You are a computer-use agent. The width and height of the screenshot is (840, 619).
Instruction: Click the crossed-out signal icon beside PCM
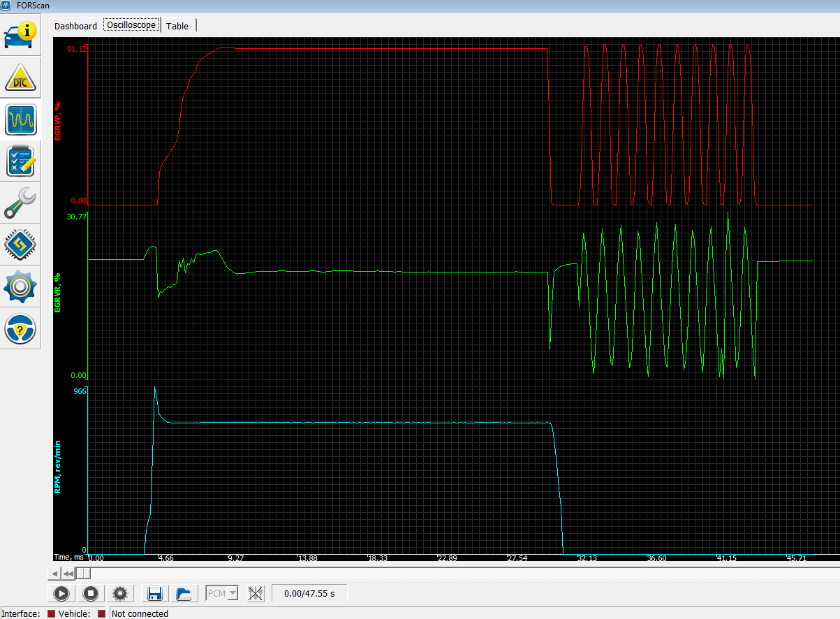pos(256,594)
